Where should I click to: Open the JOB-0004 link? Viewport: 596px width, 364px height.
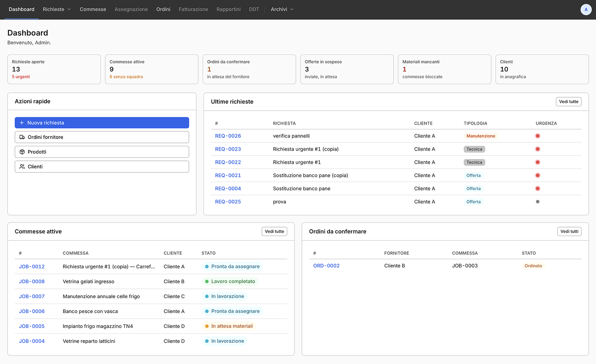coord(32,341)
